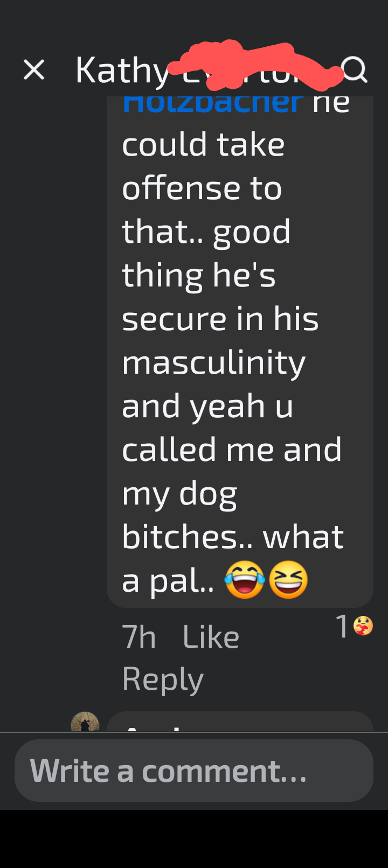The width and height of the screenshot is (388, 868).
Task: Tap the 'called me and my dog' text
Action: 232,471
